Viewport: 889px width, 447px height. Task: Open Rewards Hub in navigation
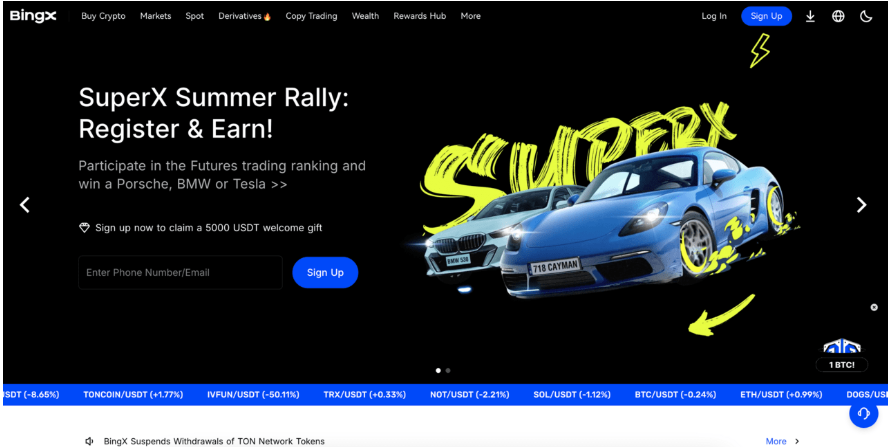[419, 16]
